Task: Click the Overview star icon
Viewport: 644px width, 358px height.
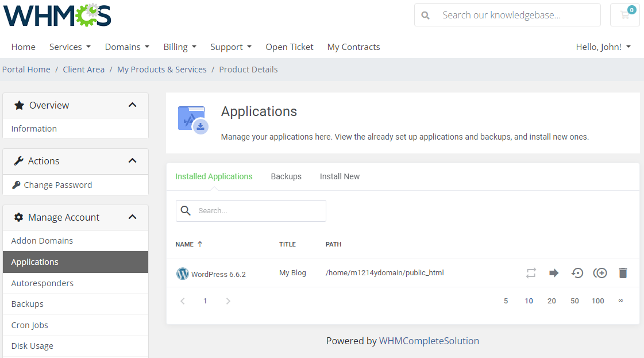Action: (19, 105)
